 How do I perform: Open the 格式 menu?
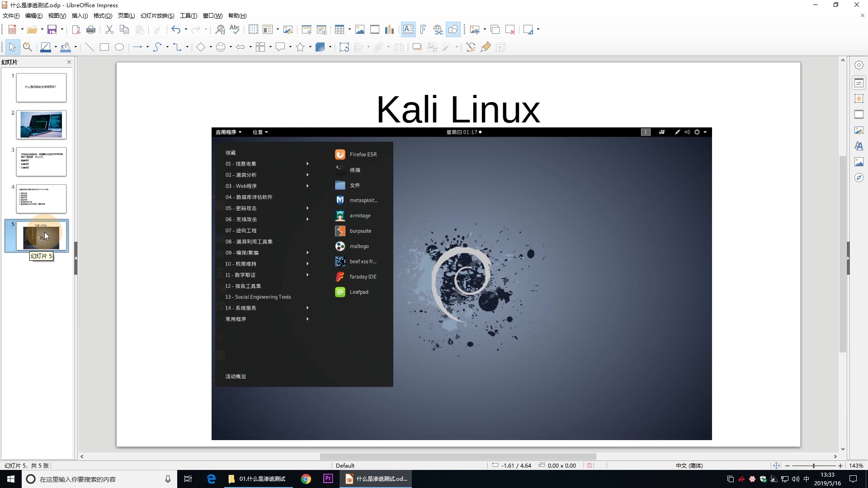103,15
